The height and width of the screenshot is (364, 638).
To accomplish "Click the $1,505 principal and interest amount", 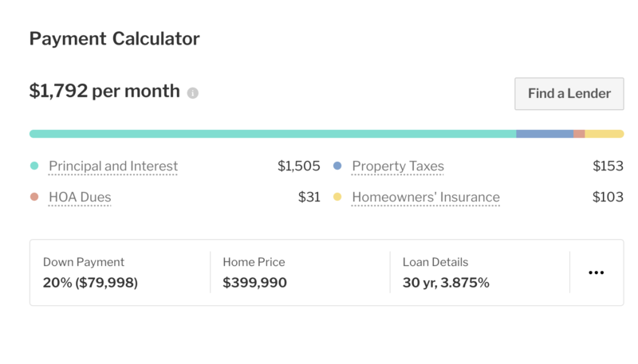I will pyautogui.click(x=298, y=166).
